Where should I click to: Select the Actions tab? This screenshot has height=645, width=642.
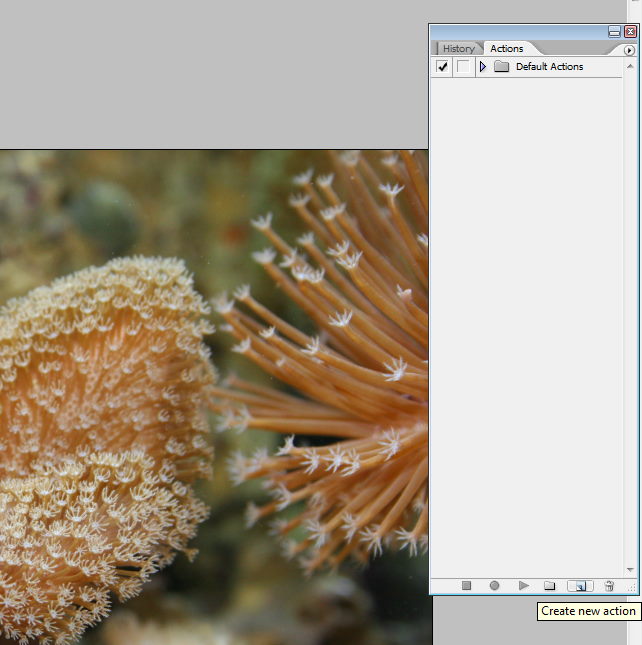pyautogui.click(x=507, y=48)
